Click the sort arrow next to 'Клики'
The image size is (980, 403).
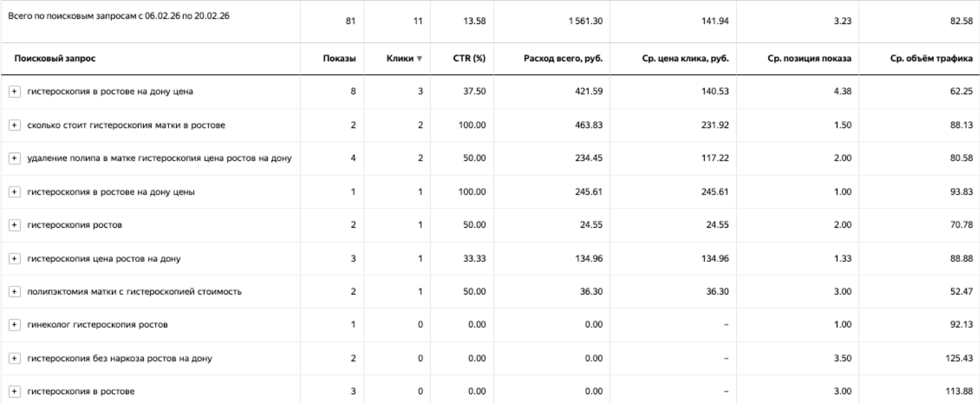tap(420, 59)
